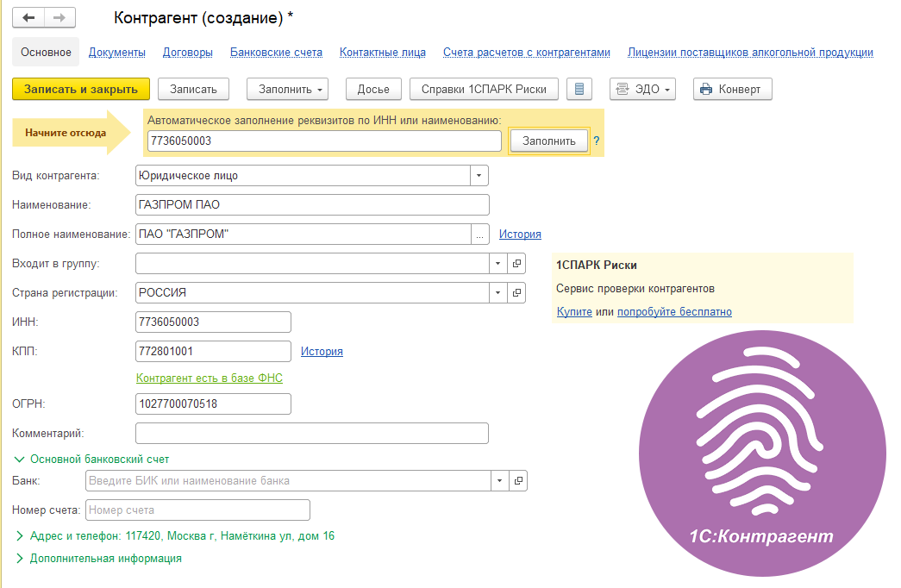Open the report list icon button beside Справки 1СПАРК Риски

coord(579,89)
